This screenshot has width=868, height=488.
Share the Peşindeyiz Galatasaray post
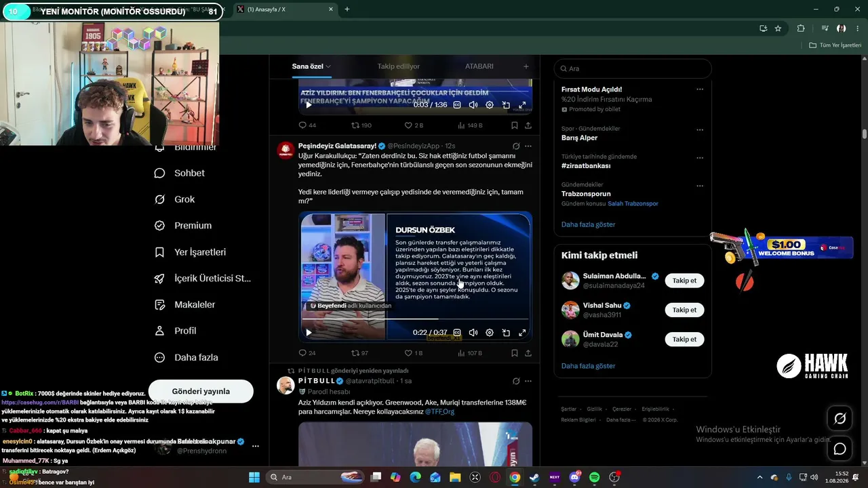pos(528,353)
